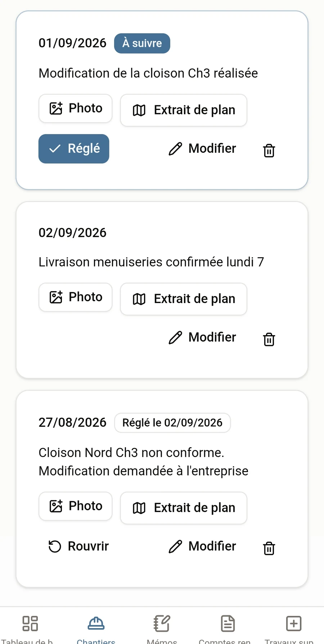
Task: Open Tableau de bord tab
Action: point(30,627)
